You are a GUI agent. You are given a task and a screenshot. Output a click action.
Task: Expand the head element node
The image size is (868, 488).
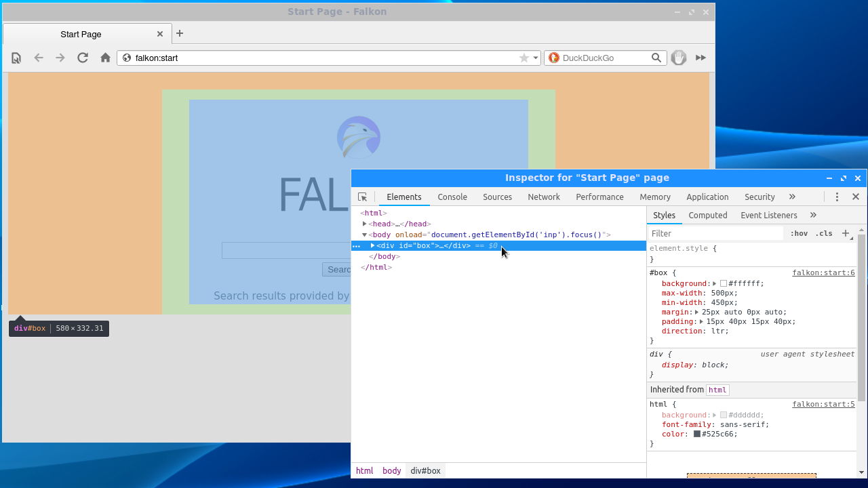click(364, 224)
